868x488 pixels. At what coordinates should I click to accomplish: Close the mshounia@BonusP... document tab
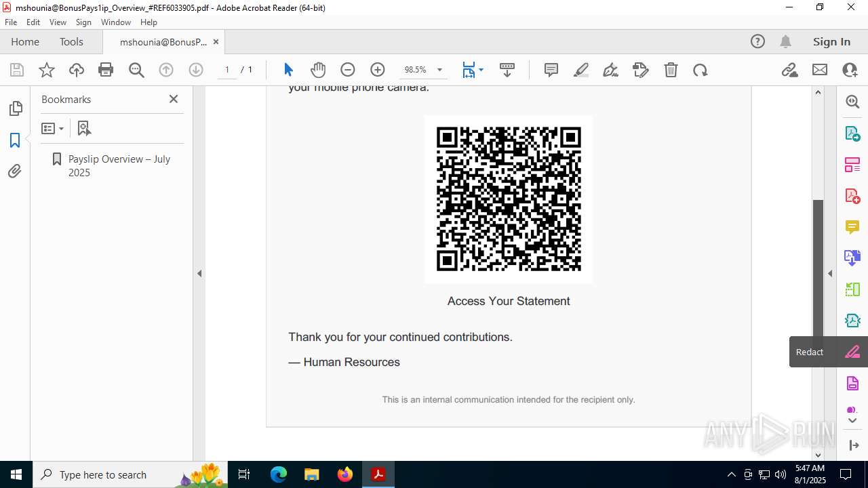(216, 41)
